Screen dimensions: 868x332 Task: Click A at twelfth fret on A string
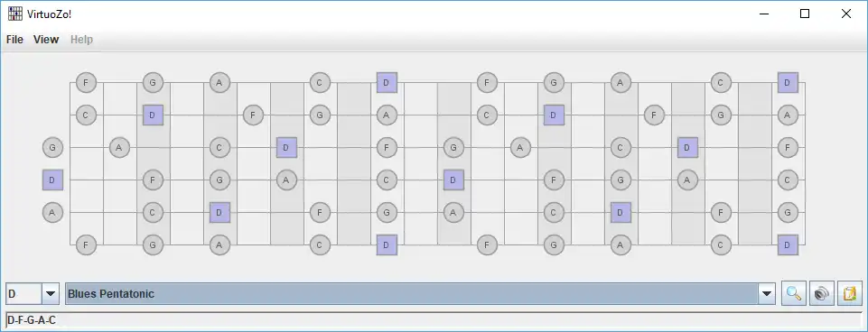pyautogui.click(x=453, y=212)
